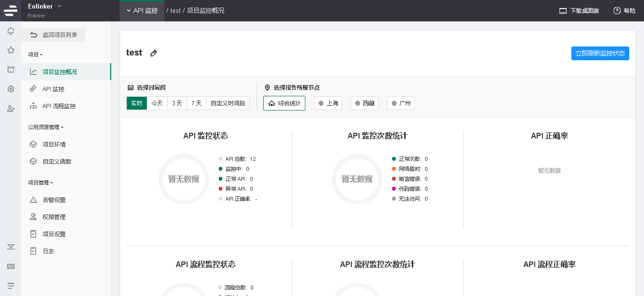
Task: Click the test breadcrumb link
Action: point(175,10)
